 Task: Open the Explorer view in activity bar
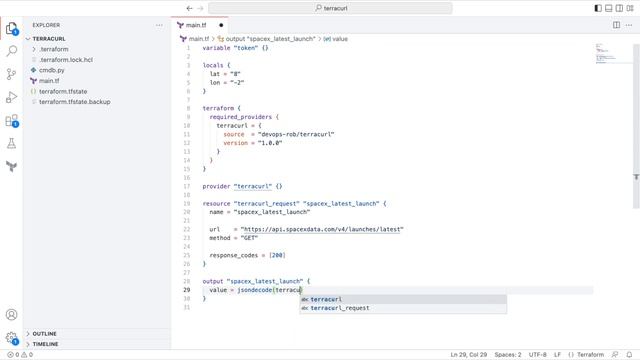(11, 29)
